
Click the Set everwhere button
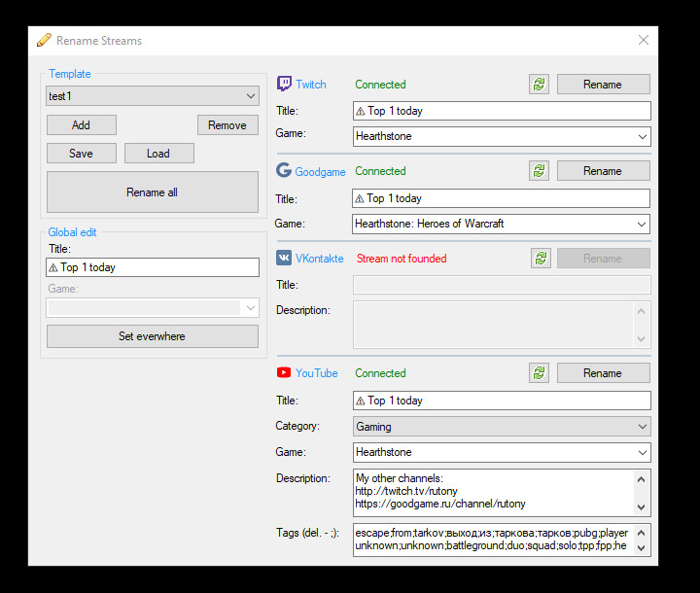[x=153, y=336]
